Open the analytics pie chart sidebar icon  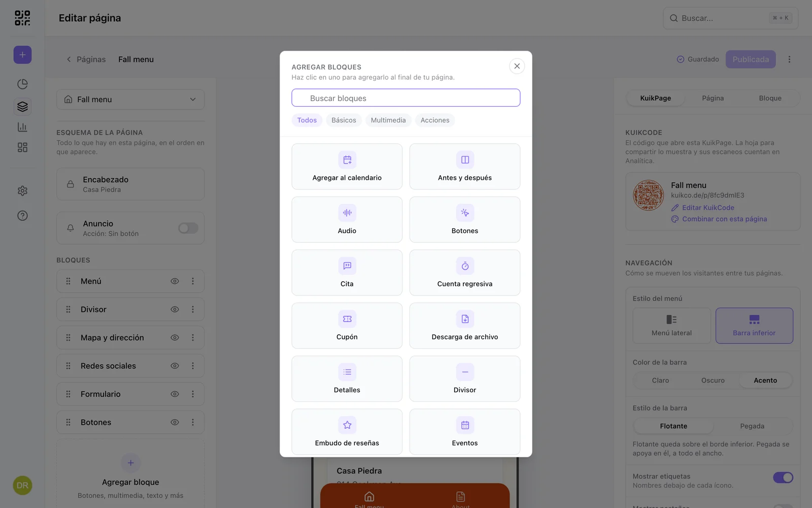(x=22, y=84)
